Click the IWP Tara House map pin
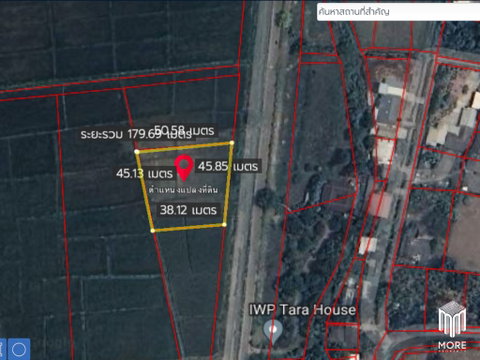The width and height of the screenshot is (480, 360). click(273, 331)
